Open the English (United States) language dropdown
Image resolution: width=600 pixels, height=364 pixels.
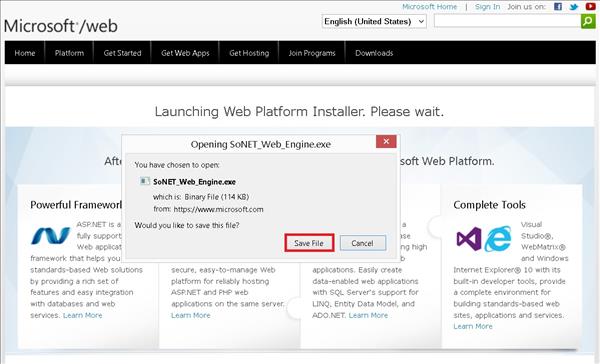(x=374, y=21)
